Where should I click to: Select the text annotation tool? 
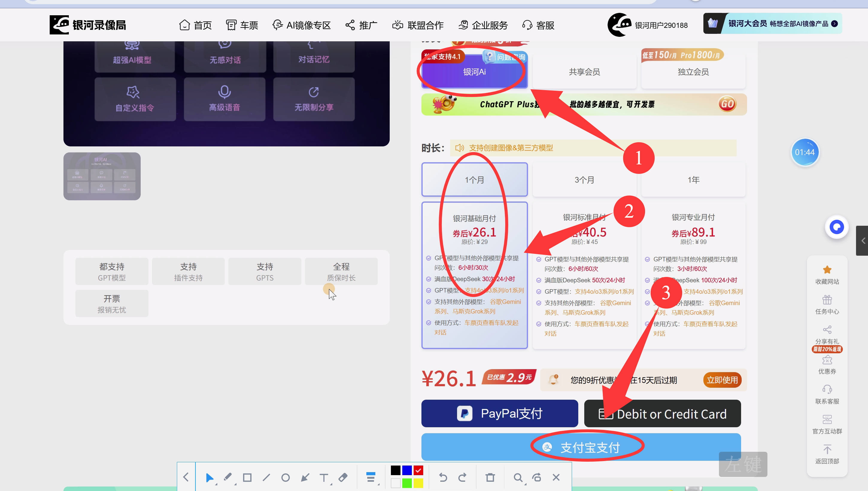[324, 478]
